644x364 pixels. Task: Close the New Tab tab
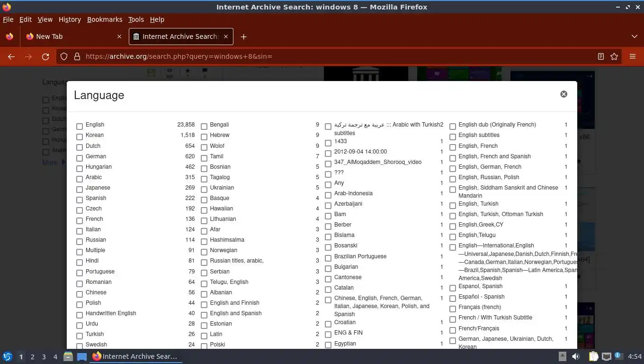(119, 36)
